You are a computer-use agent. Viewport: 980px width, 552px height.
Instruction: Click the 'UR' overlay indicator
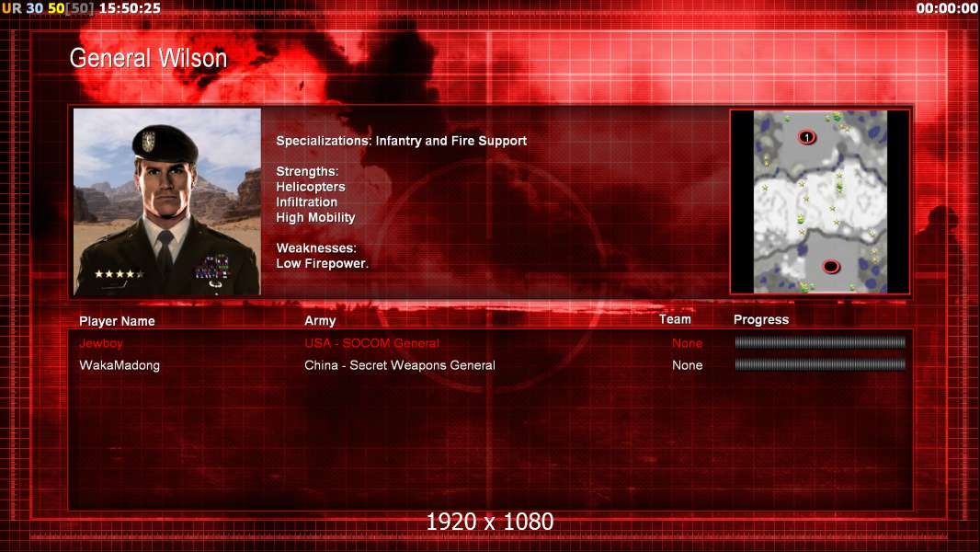pos(11,8)
